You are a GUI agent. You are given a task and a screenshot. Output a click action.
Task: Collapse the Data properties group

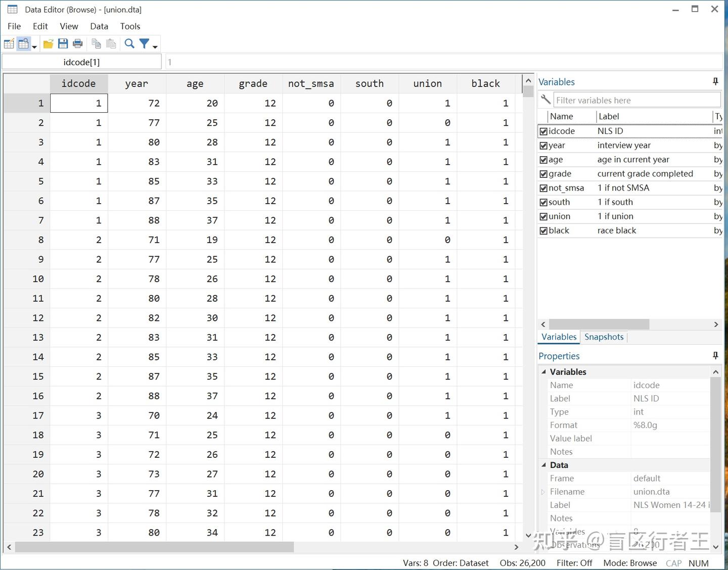click(x=544, y=465)
